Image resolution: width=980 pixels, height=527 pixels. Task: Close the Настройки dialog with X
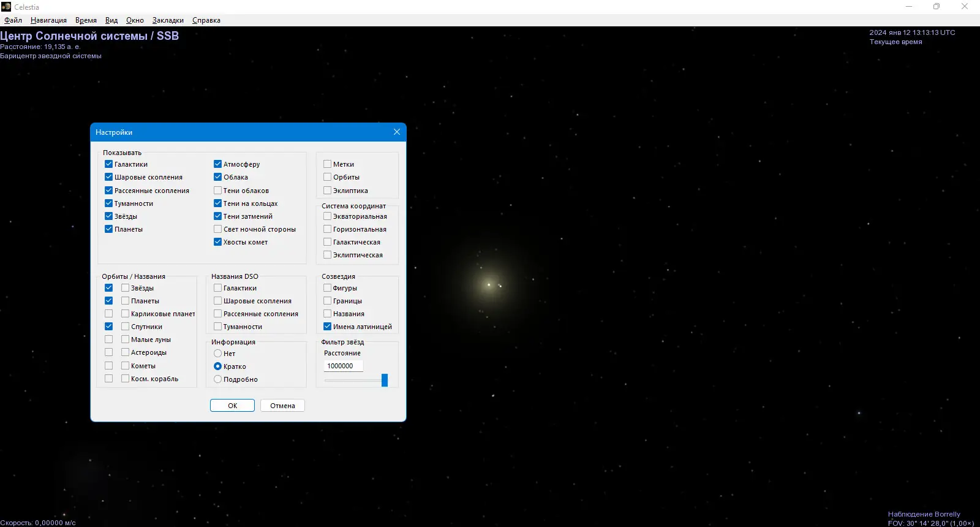pyautogui.click(x=397, y=132)
